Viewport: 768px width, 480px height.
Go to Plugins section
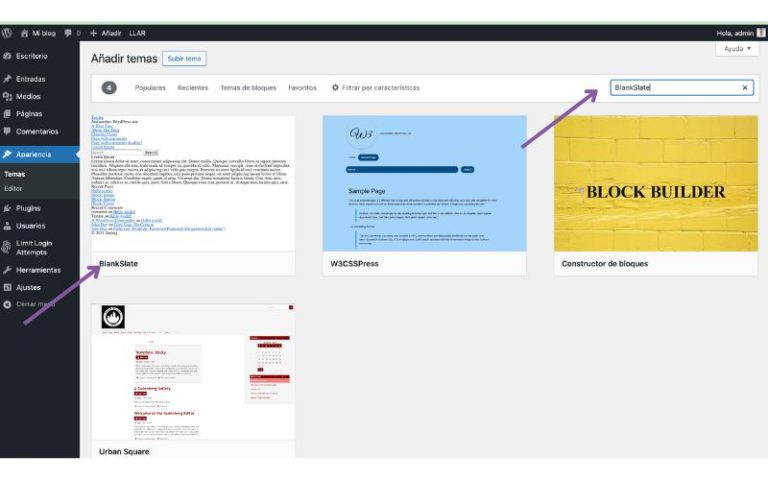pos(28,208)
